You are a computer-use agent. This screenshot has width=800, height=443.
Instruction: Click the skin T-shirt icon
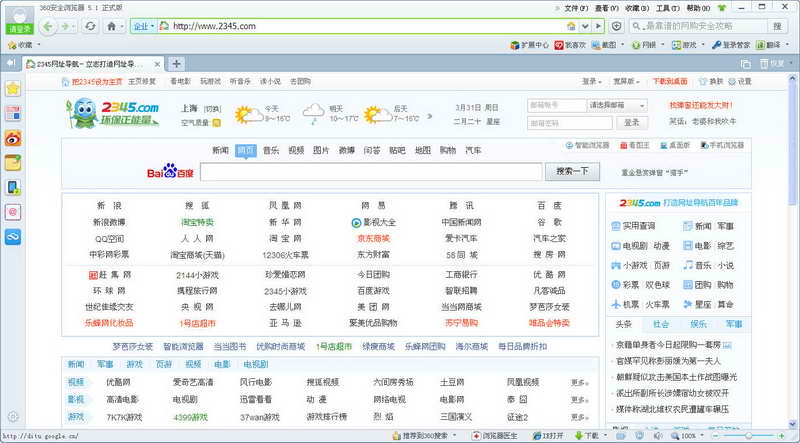(721, 8)
